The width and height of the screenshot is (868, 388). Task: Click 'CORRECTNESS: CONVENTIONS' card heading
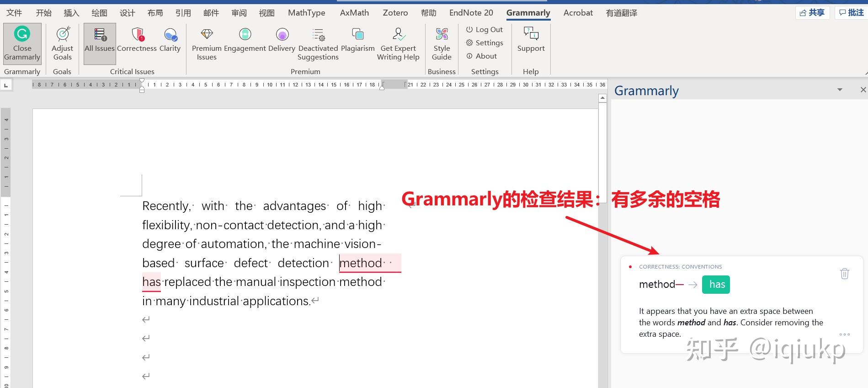pos(680,266)
